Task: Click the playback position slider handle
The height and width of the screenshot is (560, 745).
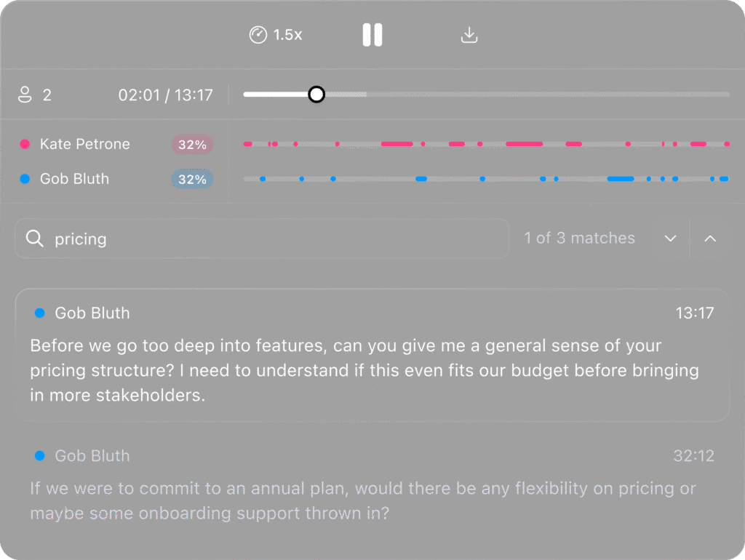Action: (x=316, y=95)
